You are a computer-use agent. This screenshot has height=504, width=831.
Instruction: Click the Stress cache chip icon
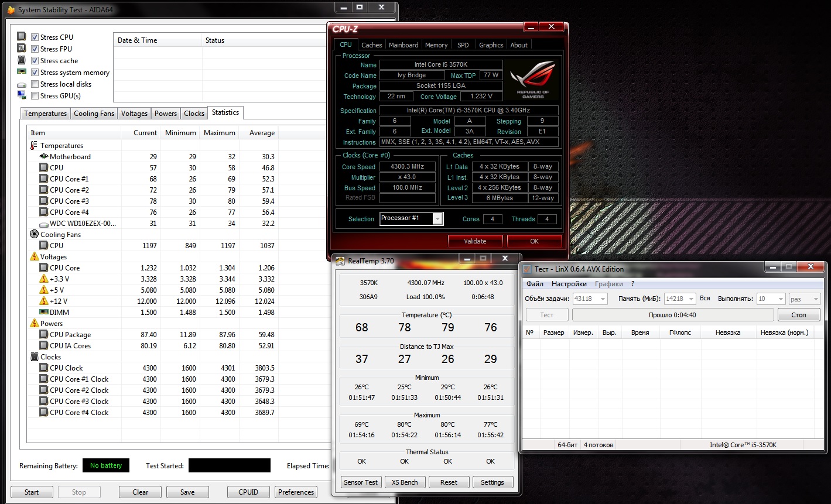click(x=22, y=60)
